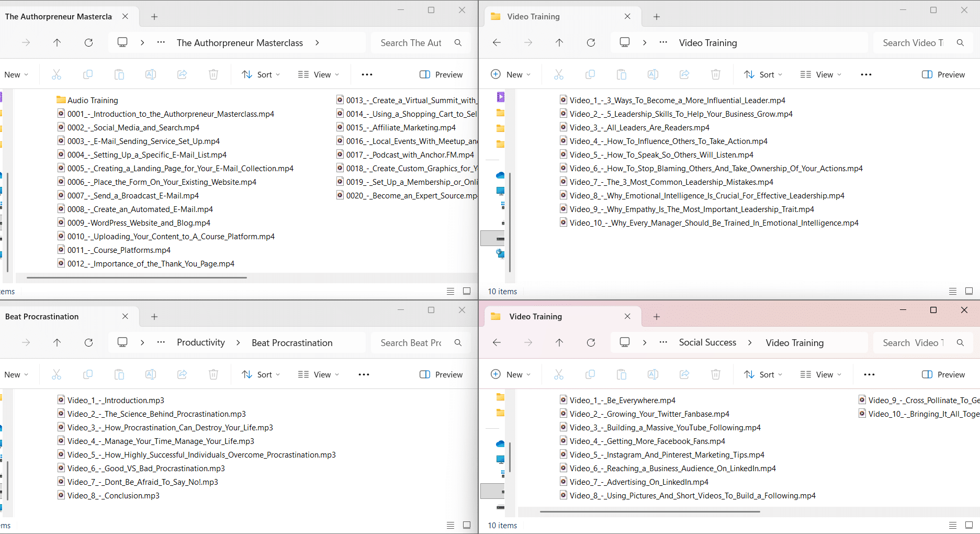Click Productivity in the breadcrumb path
The height and width of the screenshot is (534, 980).
coord(201,343)
